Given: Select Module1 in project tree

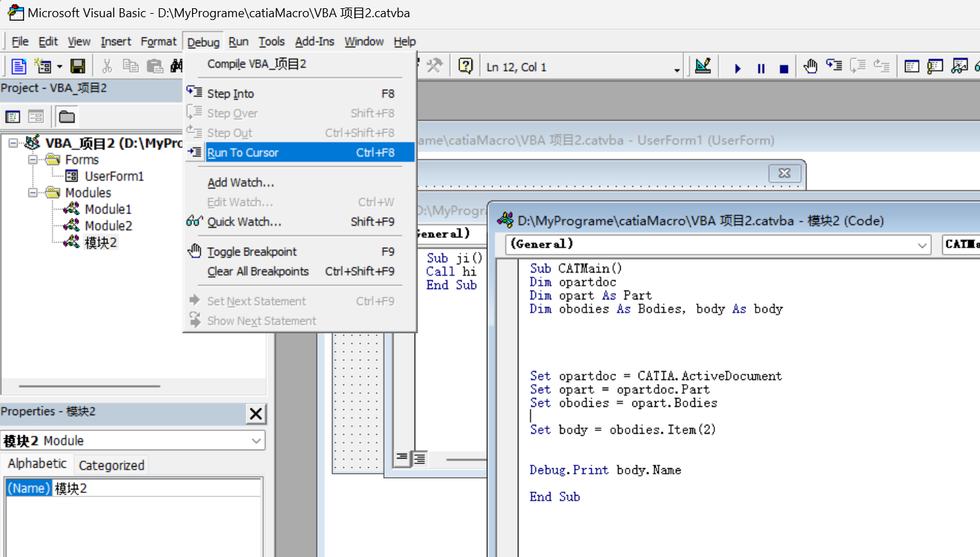Looking at the screenshot, I should click(x=108, y=209).
